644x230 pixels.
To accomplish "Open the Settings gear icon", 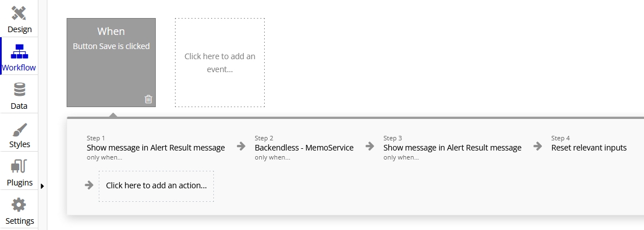I will (x=19, y=205).
